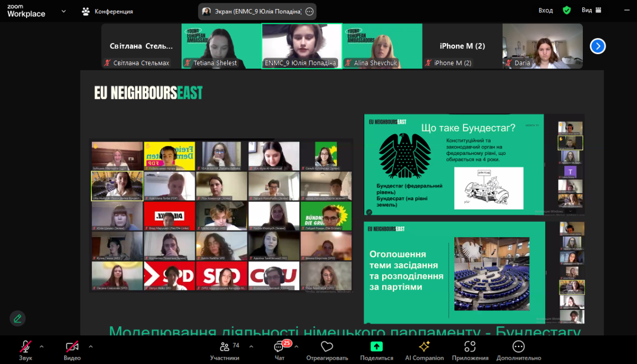Open the Вид view layout menu

pos(591,10)
